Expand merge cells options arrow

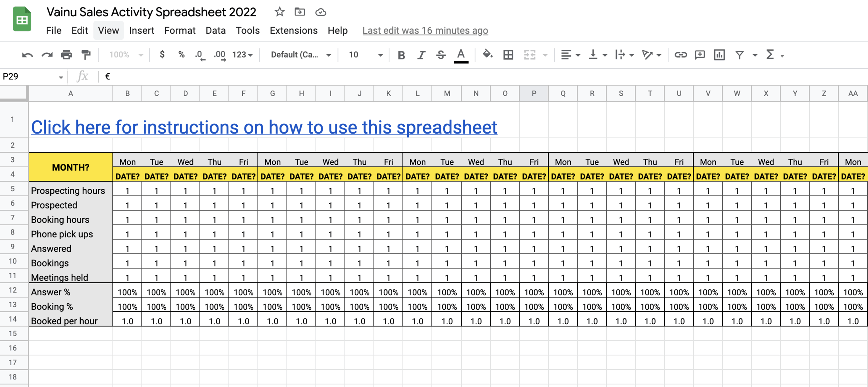[x=545, y=55]
